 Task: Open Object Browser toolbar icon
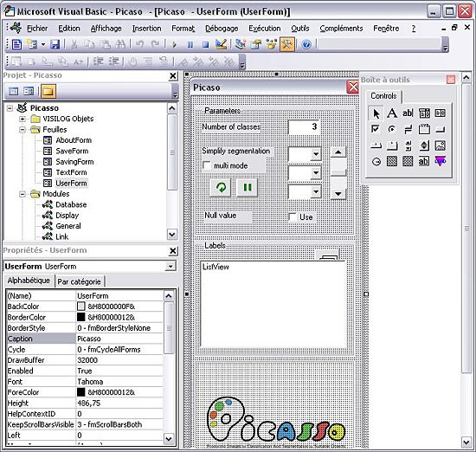(x=272, y=45)
